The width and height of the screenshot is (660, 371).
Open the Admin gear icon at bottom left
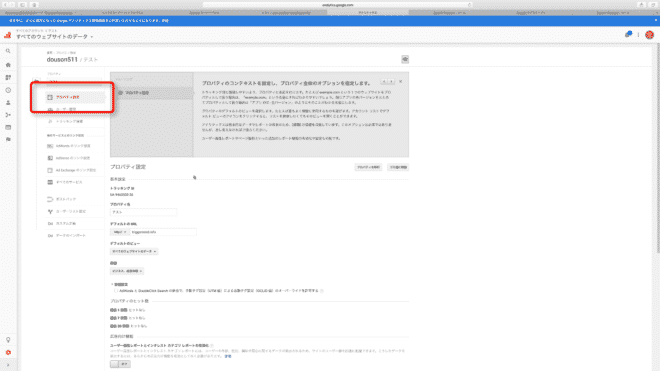[8, 352]
